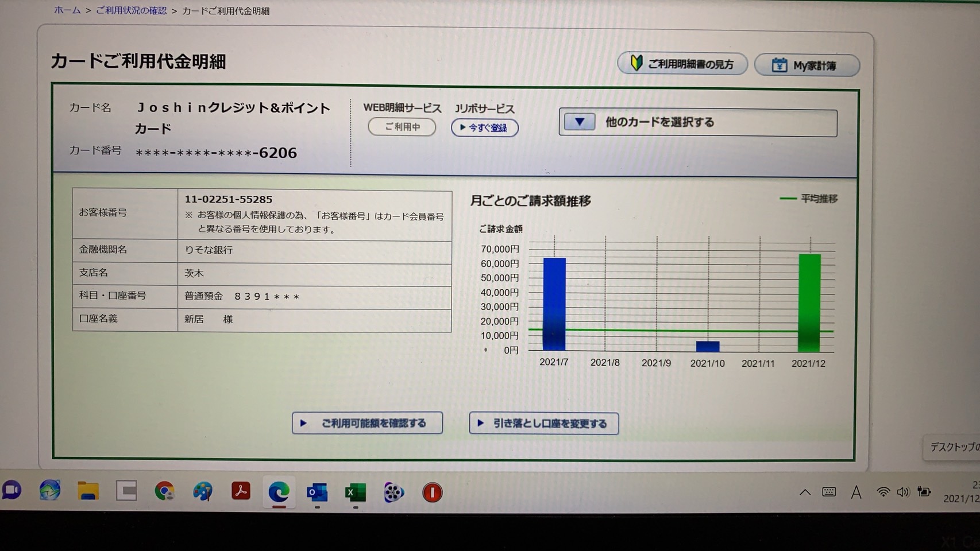Image resolution: width=980 pixels, height=551 pixels.
Task: Click the 平均推移 legend entry
Action: pyautogui.click(x=809, y=199)
